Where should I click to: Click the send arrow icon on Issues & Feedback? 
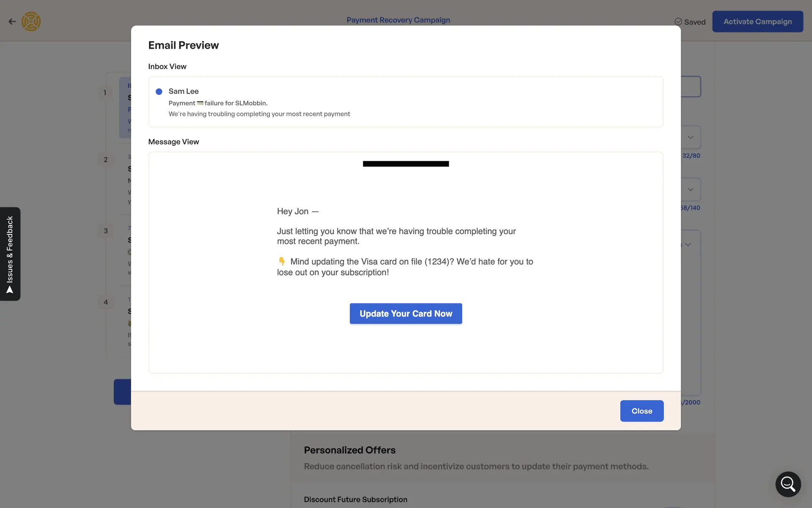click(10, 290)
